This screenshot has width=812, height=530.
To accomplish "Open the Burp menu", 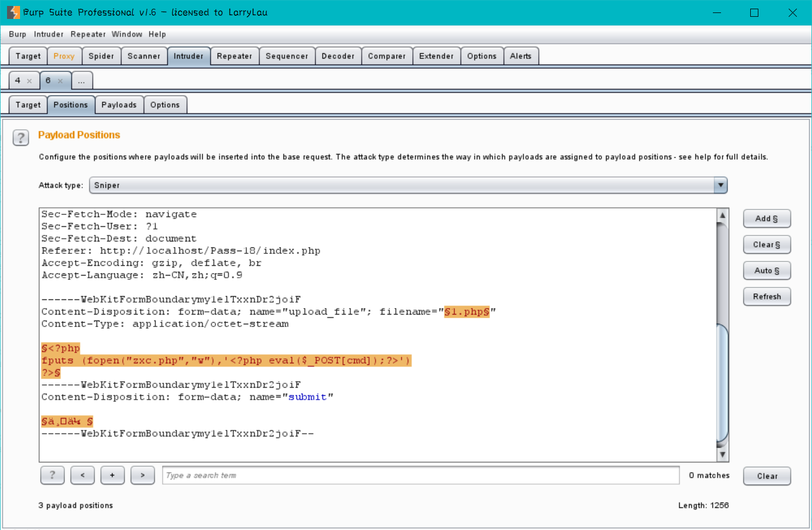I will tap(17, 34).
